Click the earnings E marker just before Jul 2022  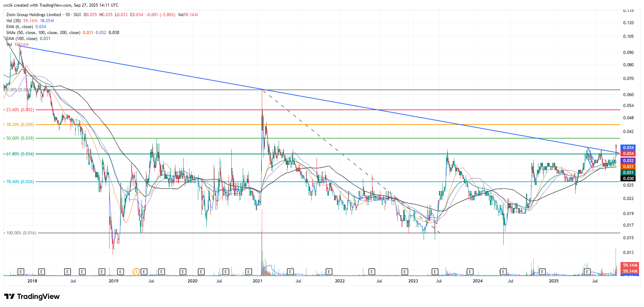(372, 272)
